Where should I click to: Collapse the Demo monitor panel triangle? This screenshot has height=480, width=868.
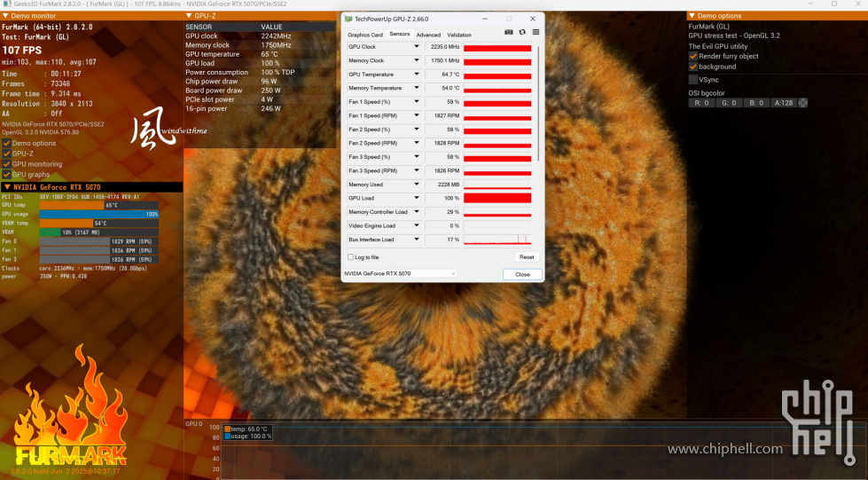coord(5,15)
